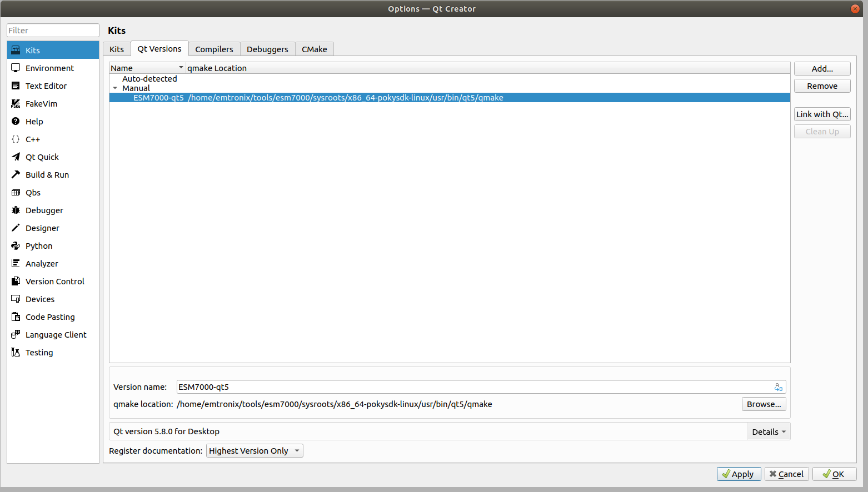Click the Link with Qt... button
Screen dimensions: 868x492
(822, 114)
